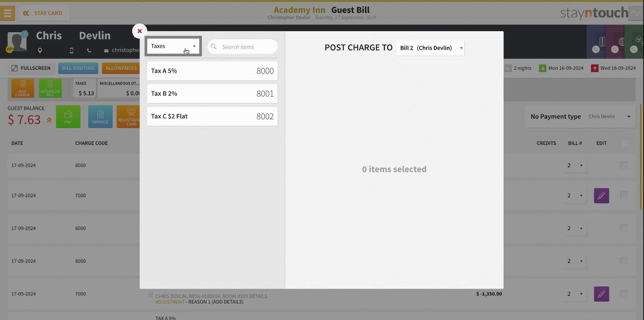Select the Miscellaneous Other summary tab
644x320 pixels.
119,88
